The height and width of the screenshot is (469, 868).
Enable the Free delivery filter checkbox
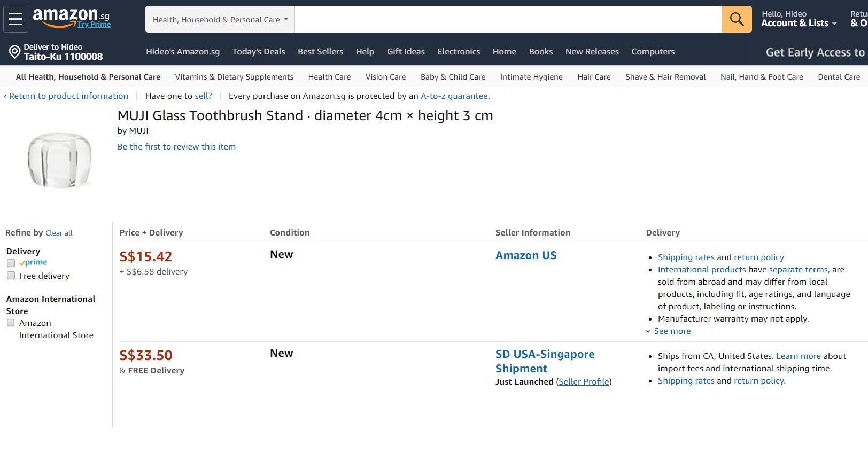[x=11, y=276]
